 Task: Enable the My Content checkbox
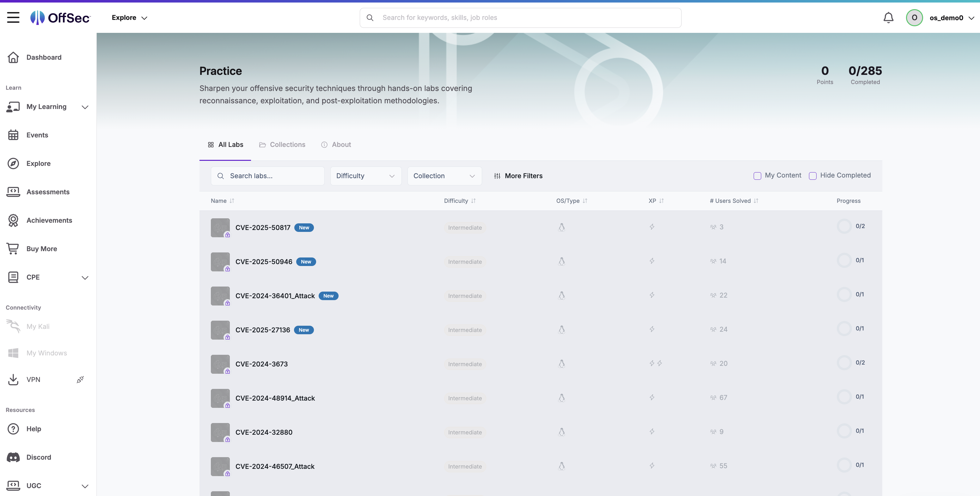(757, 176)
